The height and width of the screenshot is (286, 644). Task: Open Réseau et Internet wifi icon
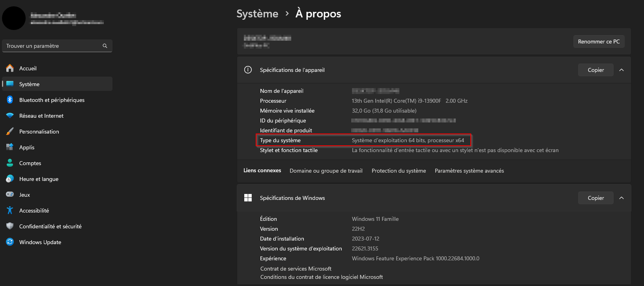click(10, 116)
